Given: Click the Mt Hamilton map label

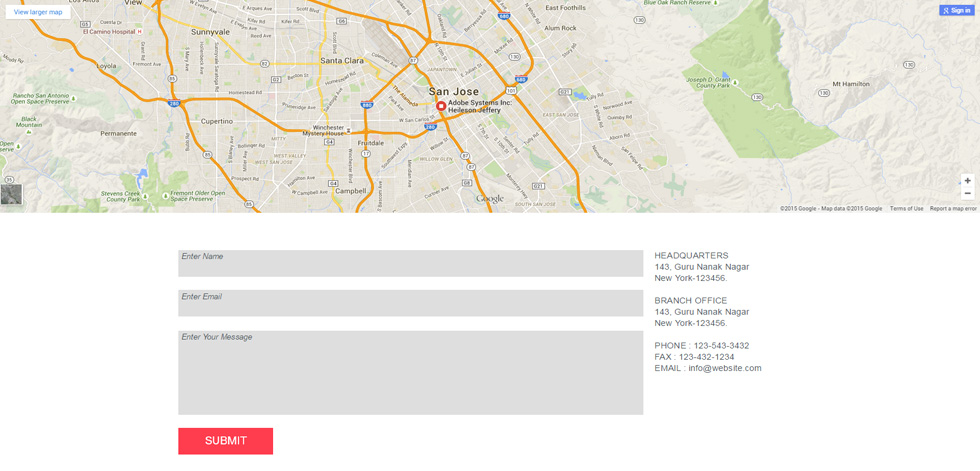Looking at the screenshot, I should click(851, 84).
